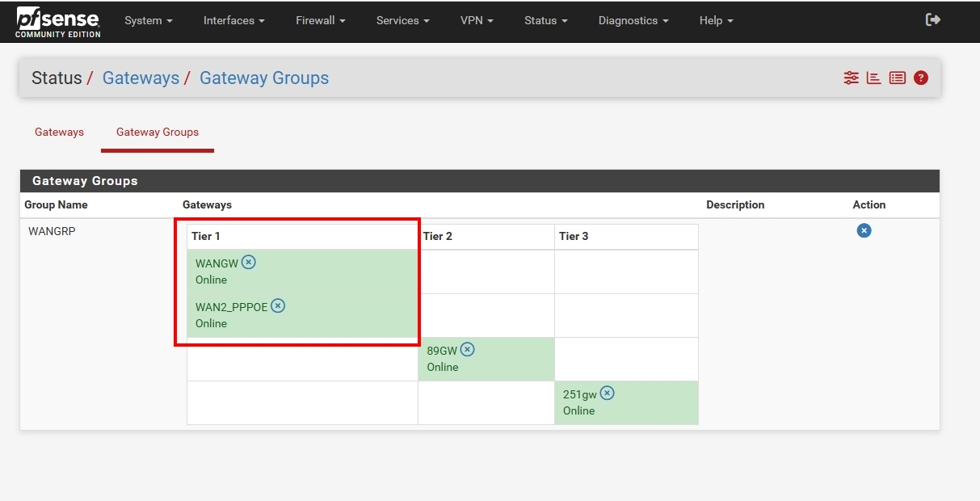This screenshot has width=980, height=501.
Task: Go home via the pfSense logo
Action: click(57, 21)
